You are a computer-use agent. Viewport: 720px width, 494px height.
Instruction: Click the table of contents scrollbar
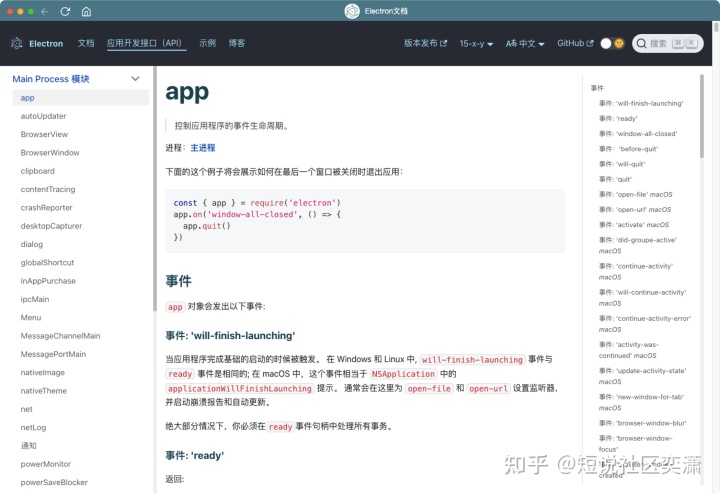click(702, 116)
